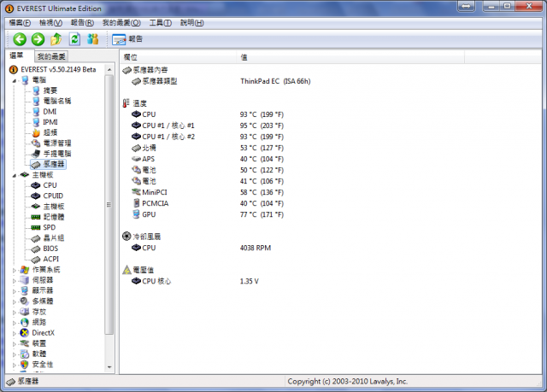This screenshot has width=547, height=392.
Task: Expand the 伺服器 tree node
Action: coord(15,280)
